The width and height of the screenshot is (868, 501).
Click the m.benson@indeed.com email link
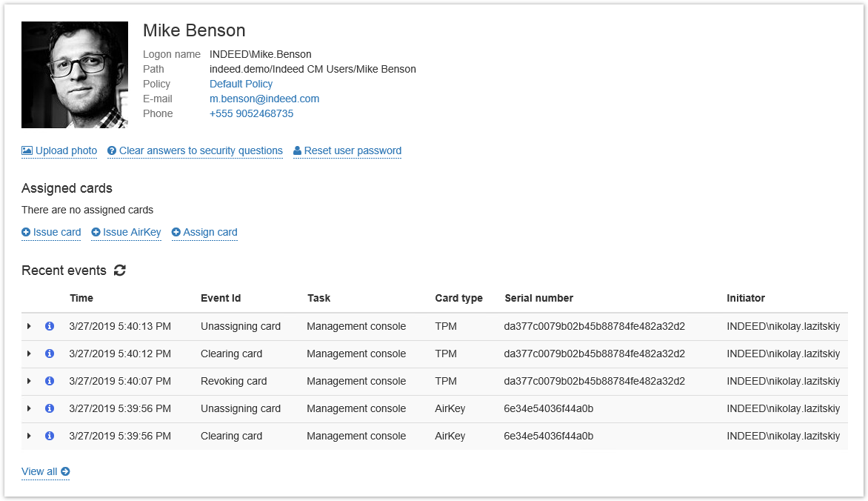click(x=264, y=99)
